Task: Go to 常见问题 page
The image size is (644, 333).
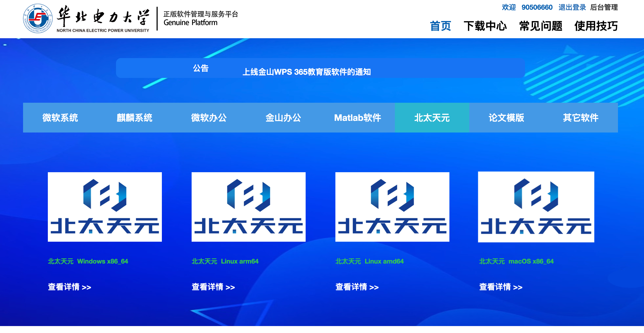Action: click(540, 26)
